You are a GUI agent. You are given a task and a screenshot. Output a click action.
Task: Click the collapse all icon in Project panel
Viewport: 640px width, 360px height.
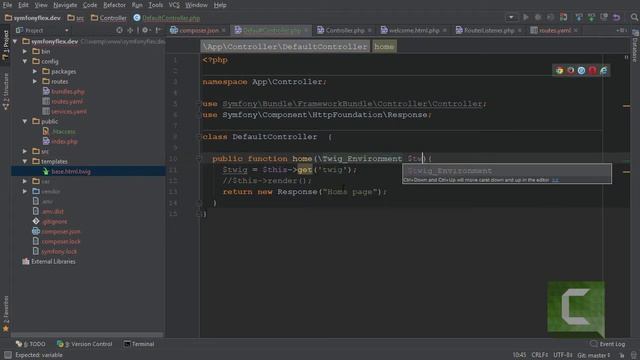130,30
